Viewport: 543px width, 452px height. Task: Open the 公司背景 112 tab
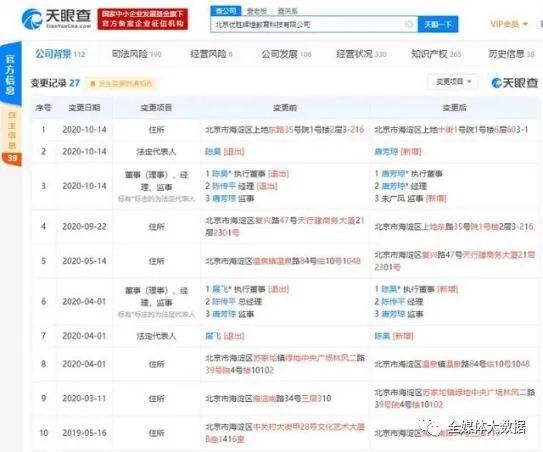tap(60, 54)
